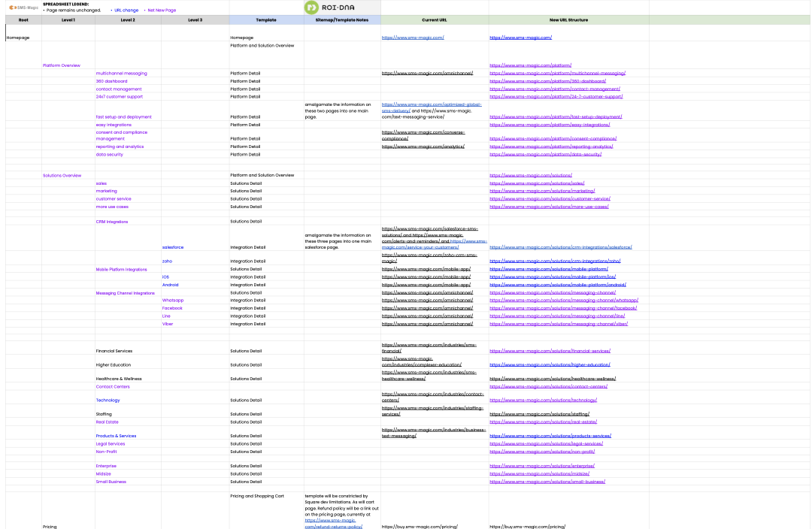Select the Root column header
812x529 pixels.
click(x=23, y=20)
